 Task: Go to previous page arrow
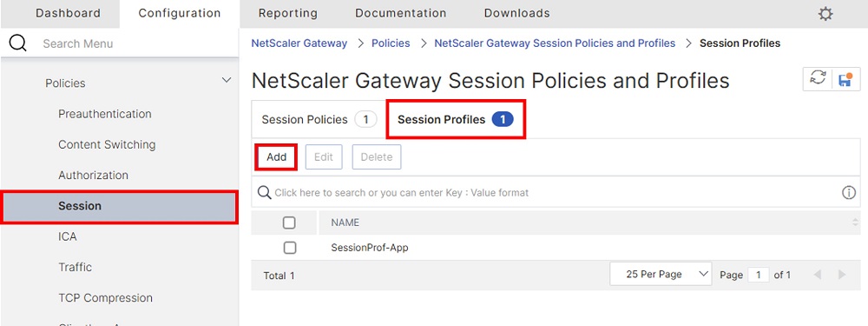coord(817,275)
